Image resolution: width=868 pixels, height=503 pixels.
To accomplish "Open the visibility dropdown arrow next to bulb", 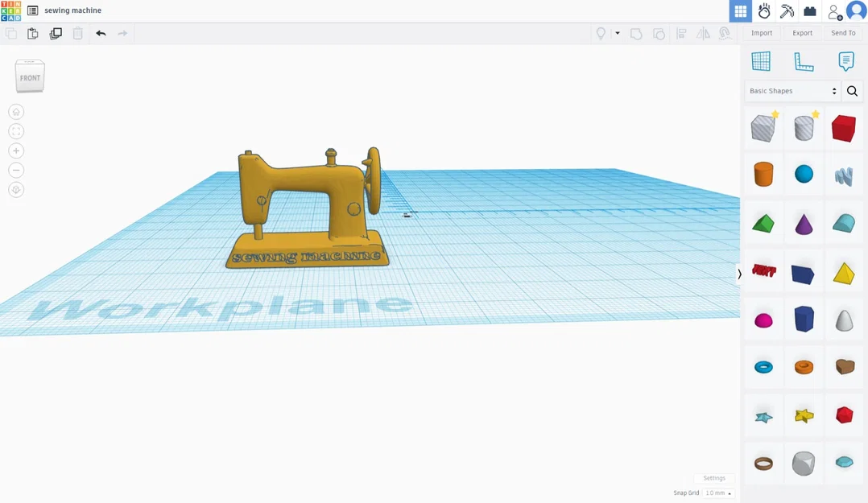I will click(618, 33).
